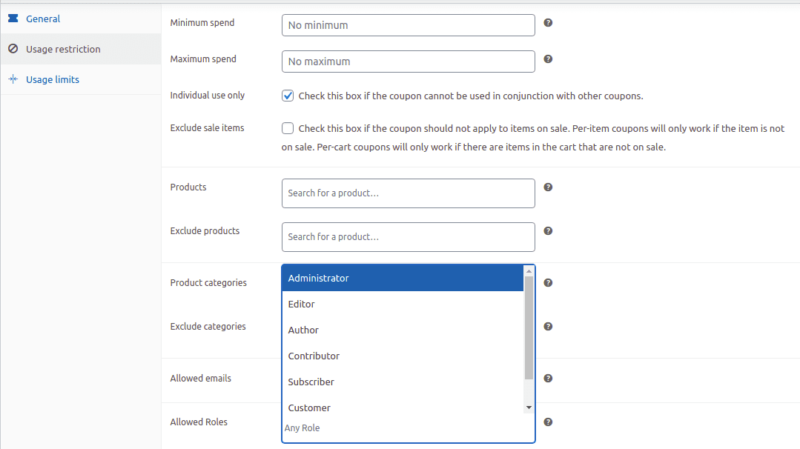Viewport: 800px width, 449px height.
Task: Choose Editor in the roles dropdown
Action: click(x=403, y=304)
